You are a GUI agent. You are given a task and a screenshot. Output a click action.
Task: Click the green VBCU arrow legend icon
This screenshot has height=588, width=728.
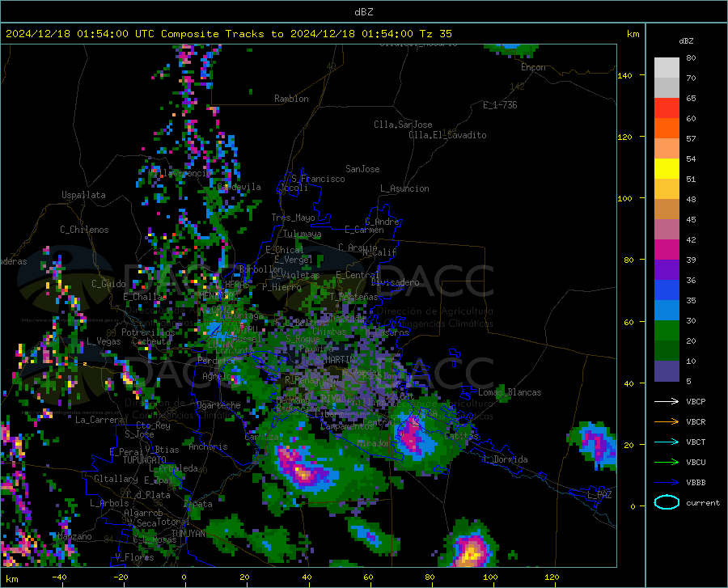(667, 463)
